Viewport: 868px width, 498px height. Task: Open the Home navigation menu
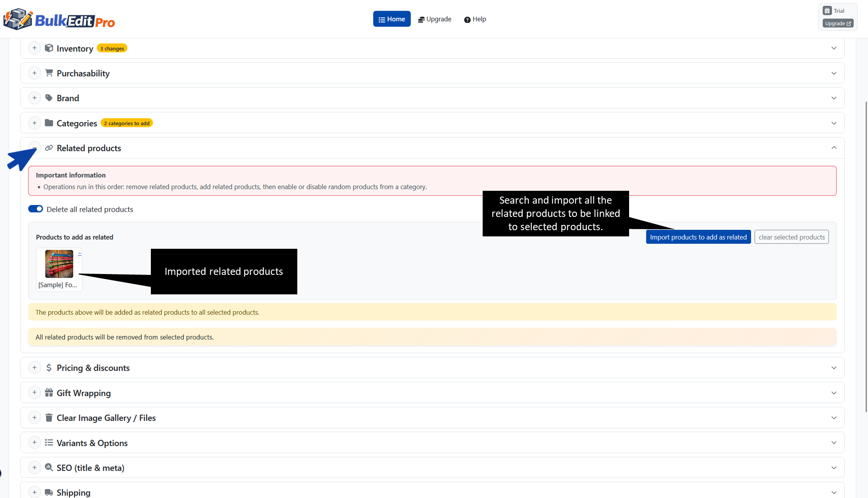[x=392, y=19]
